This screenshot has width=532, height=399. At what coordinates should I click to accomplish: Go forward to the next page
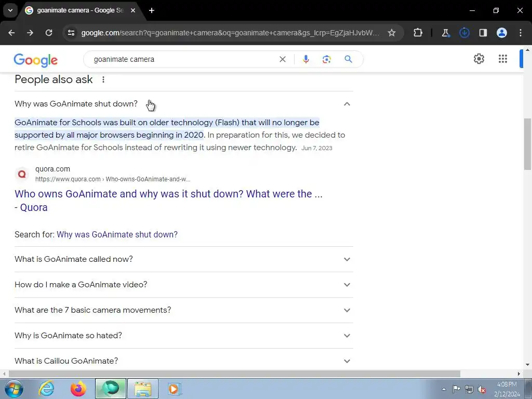30,33
